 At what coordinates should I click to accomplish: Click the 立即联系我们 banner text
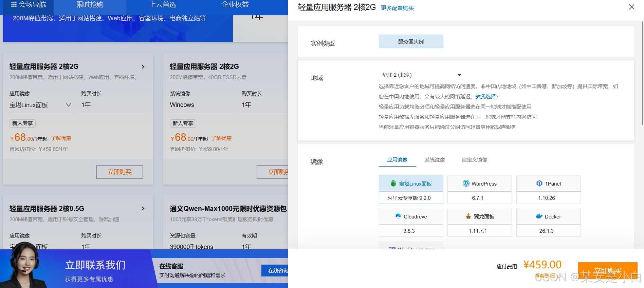(x=95, y=265)
